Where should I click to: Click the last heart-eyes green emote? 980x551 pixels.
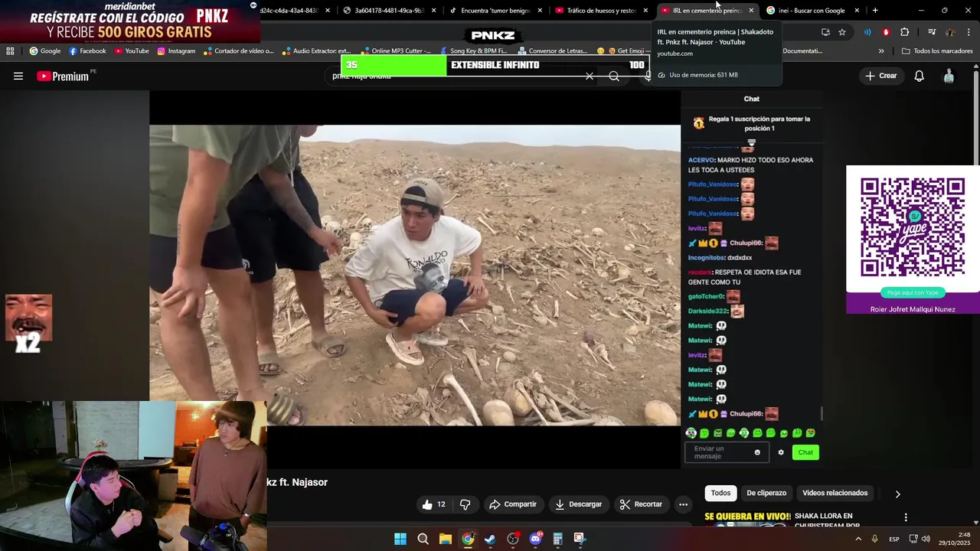pos(810,433)
